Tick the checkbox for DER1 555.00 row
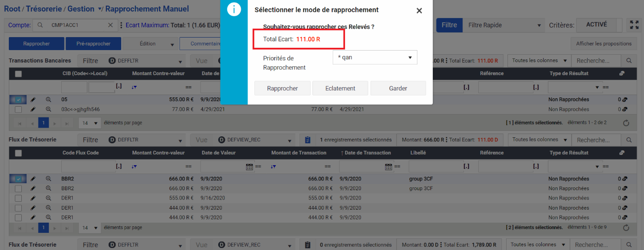The height and width of the screenshot is (250, 644). click(19, 198)
